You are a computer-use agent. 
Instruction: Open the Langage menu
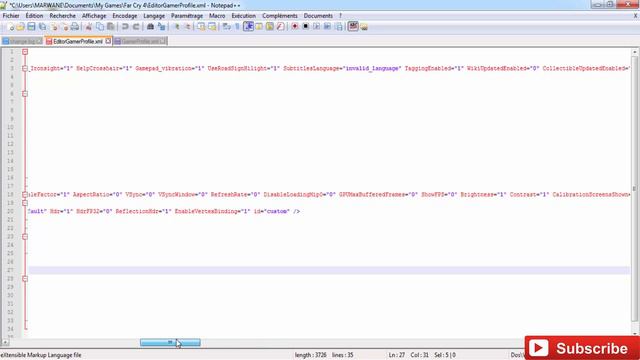[154, 16]
